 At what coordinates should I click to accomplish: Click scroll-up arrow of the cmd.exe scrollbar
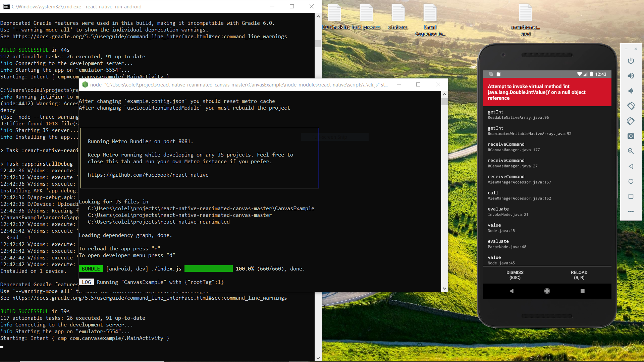[318, 16]
